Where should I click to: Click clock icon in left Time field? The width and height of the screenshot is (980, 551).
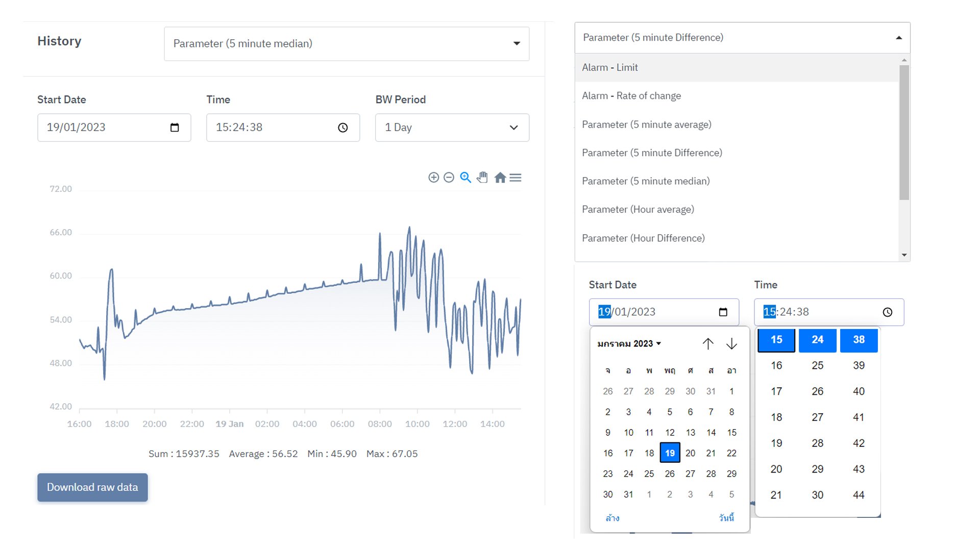click(x=343, y=128)
